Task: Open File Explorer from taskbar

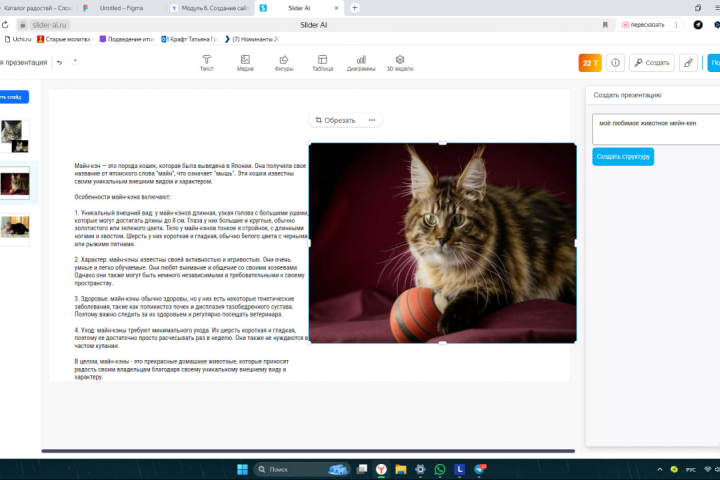Action: coord(401,469)
